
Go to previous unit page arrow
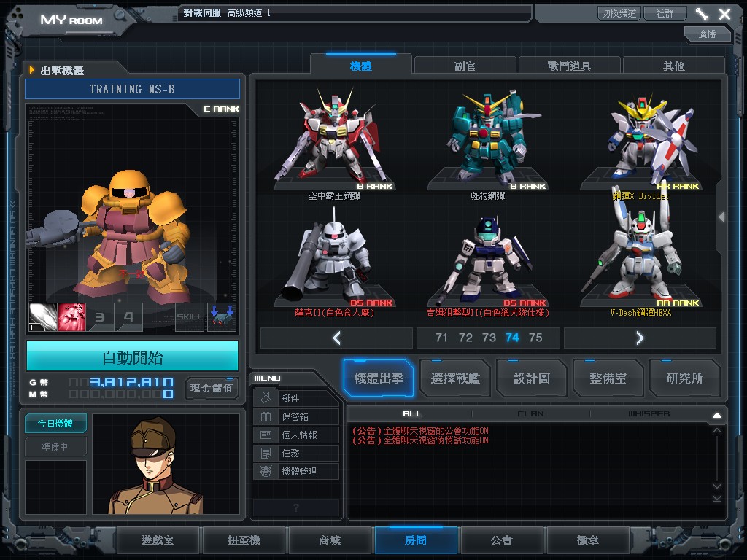click(x=336, y=338)
